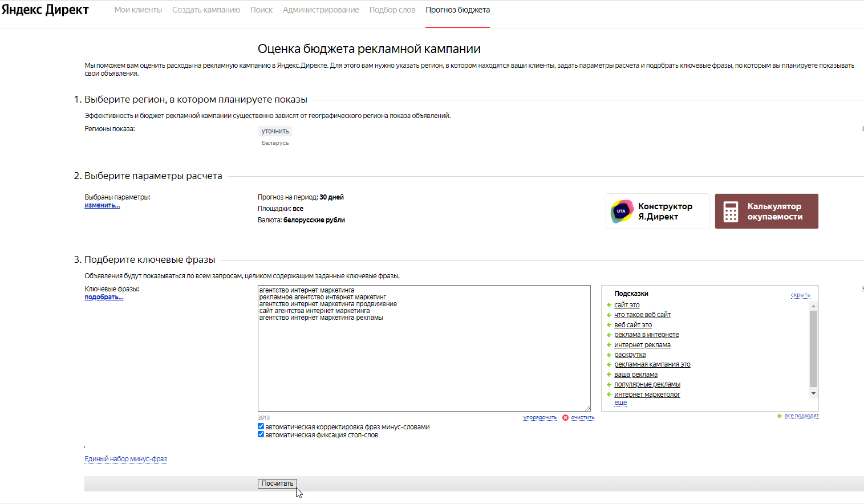Screen dimensions: 864x504
Task: Switch to Подбор слов tab
Action: tap(392, 10)
